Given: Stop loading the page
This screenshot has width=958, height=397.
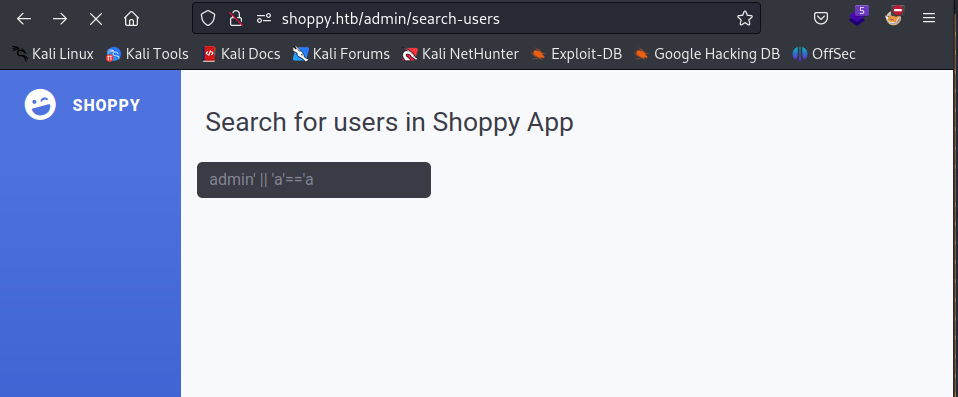Looking at the screenshot, I should point(96,19).
